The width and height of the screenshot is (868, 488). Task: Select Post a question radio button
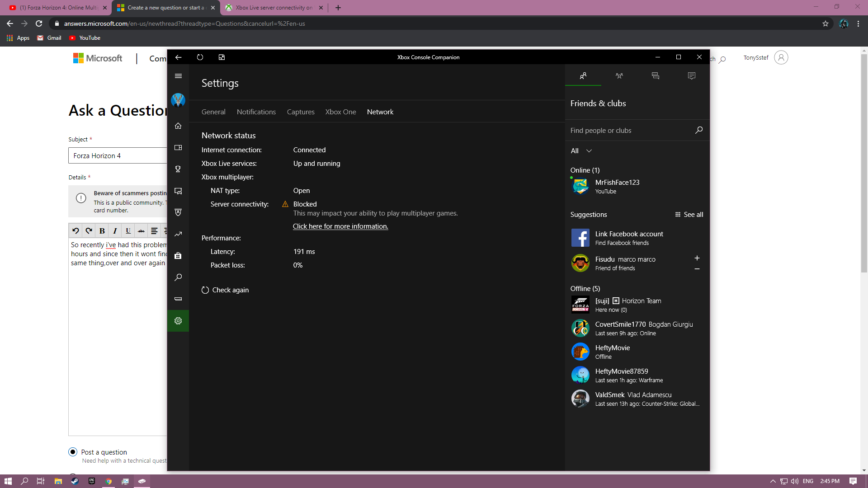tap(73, 452)
